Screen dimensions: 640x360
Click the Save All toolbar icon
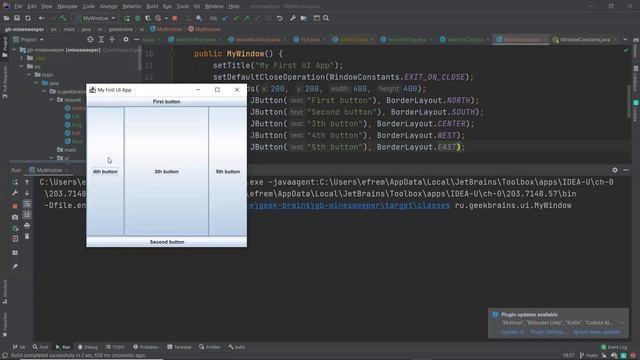[17, 18]
